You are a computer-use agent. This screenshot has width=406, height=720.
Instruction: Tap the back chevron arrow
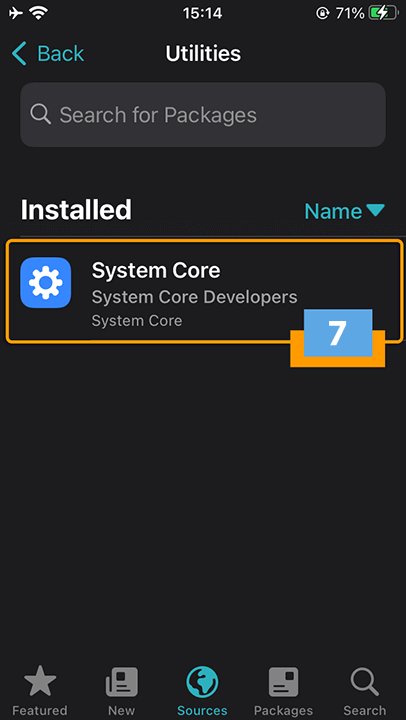tap(19, 53)
